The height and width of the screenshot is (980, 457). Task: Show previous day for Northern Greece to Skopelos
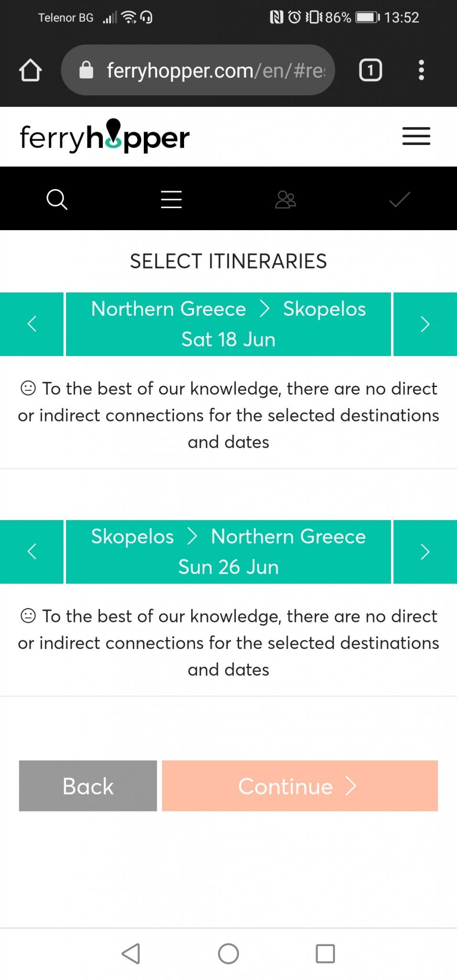point(32,324)
